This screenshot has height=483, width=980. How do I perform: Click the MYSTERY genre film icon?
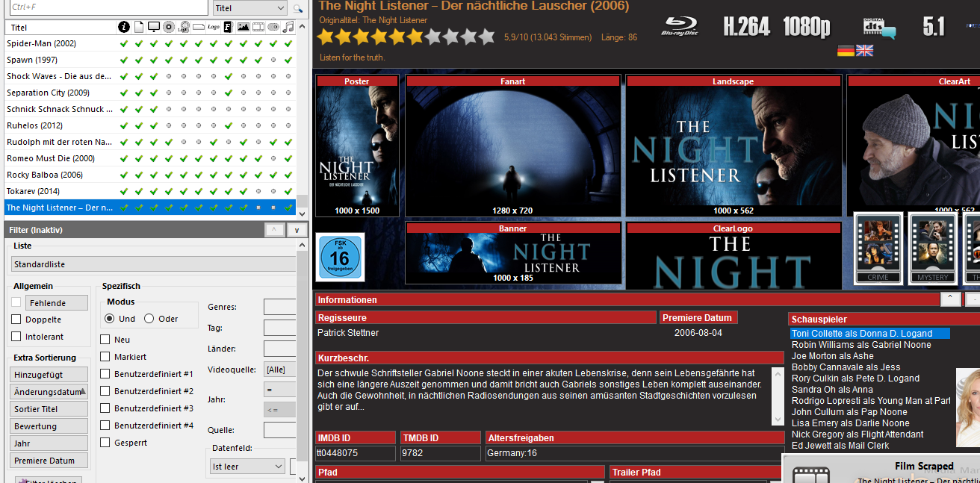coord(933,248)
